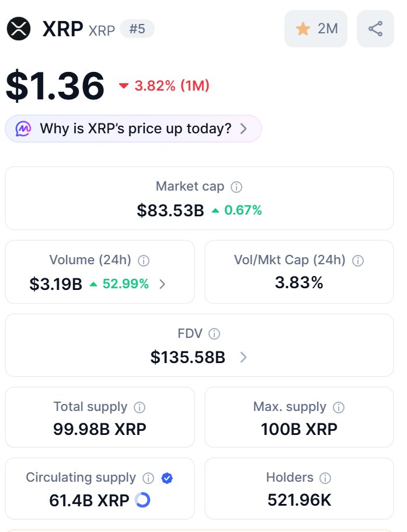Expand the Volume (24h) chevron arrow
The image size is (407, 532).
point(163,285)
